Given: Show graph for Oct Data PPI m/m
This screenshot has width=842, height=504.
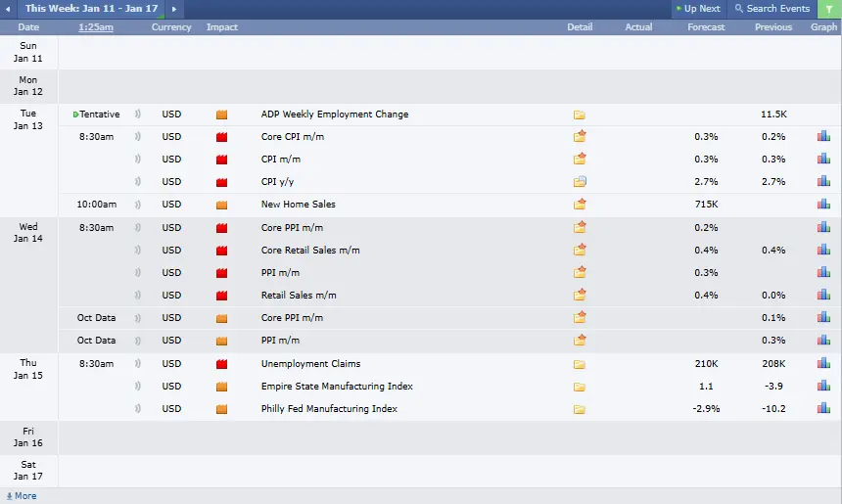Looking at the screenshot, I should coord(823,340).
